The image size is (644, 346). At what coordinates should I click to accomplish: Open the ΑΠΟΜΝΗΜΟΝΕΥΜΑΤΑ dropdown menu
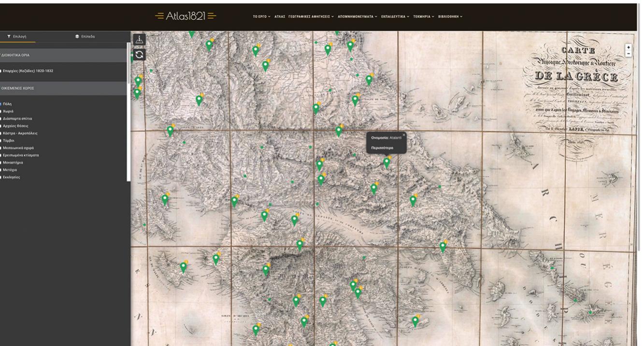click(x=358, y=16)
